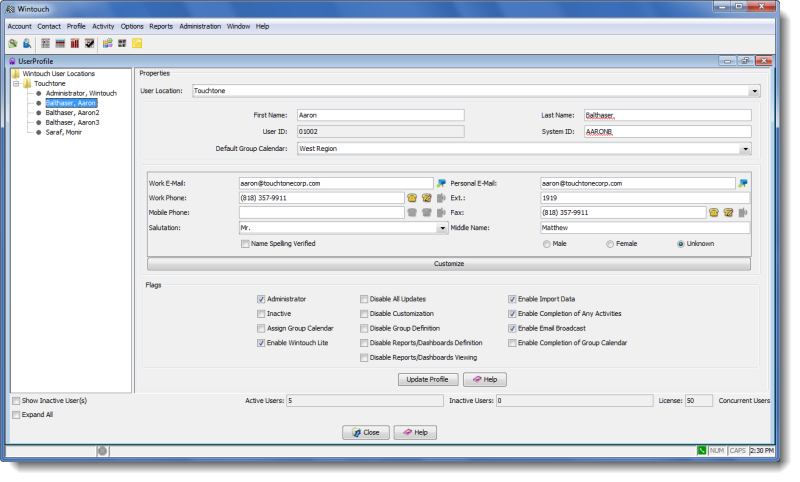Toggle Enable Wintouch Lite checkbox
800x482 pixels.
click(x=261, y=344)
